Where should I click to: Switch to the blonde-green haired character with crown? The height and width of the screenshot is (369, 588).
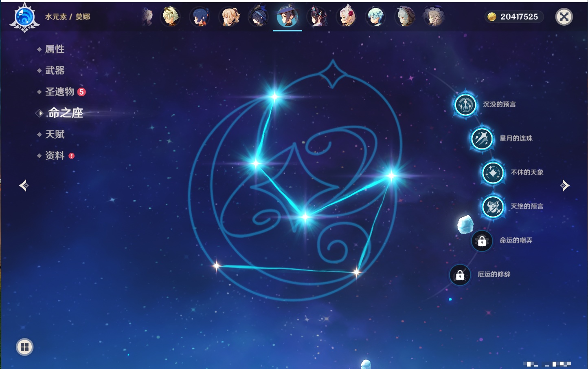pos(170,17)
